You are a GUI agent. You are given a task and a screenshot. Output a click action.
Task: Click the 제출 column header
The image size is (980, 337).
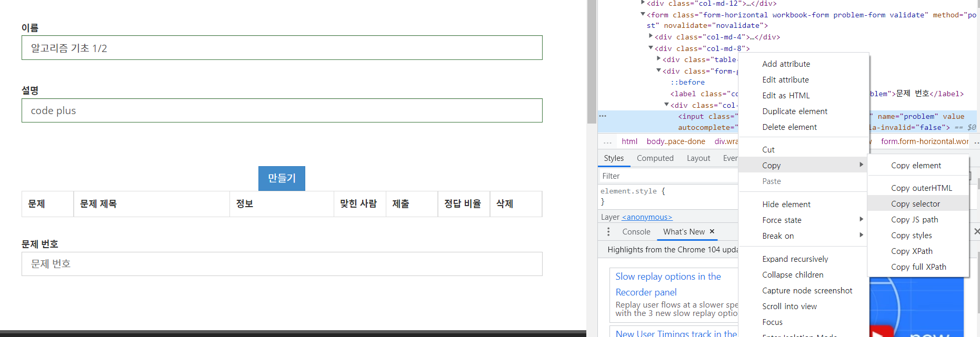pyautogui.click(x=412, y=204)
